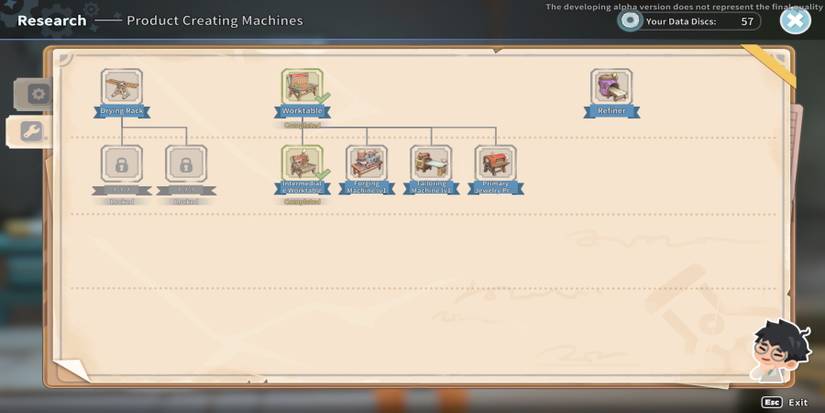This screenshot has width=825, height=413.
Task: Click the Esc Exit button
Action: [x=784, y=402]
